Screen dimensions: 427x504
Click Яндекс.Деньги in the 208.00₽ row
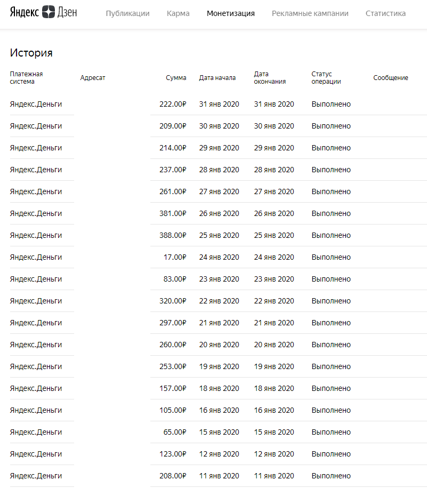pos(36,476)
